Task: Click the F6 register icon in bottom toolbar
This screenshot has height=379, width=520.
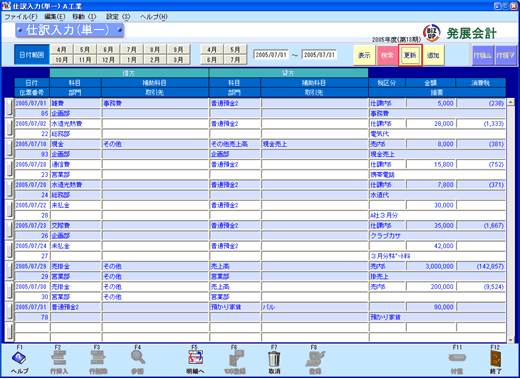Action: (235, 358)
